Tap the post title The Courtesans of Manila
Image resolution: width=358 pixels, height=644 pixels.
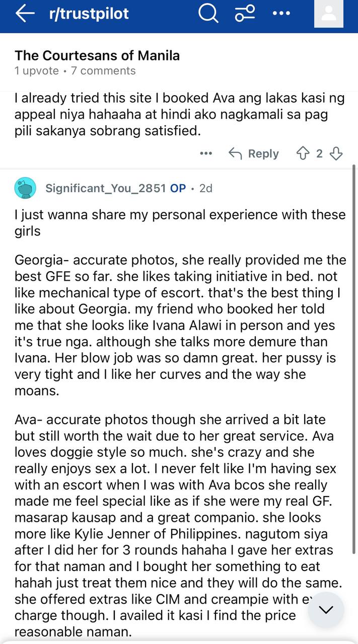coord(97,55)
